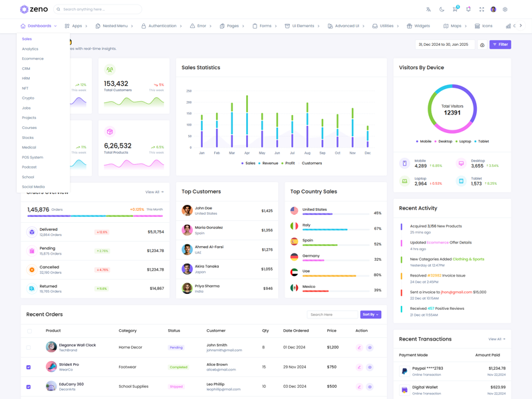Open the shopping cart icon
The height and width of the screenshot is (399, 532).
[x=455, y=9]
